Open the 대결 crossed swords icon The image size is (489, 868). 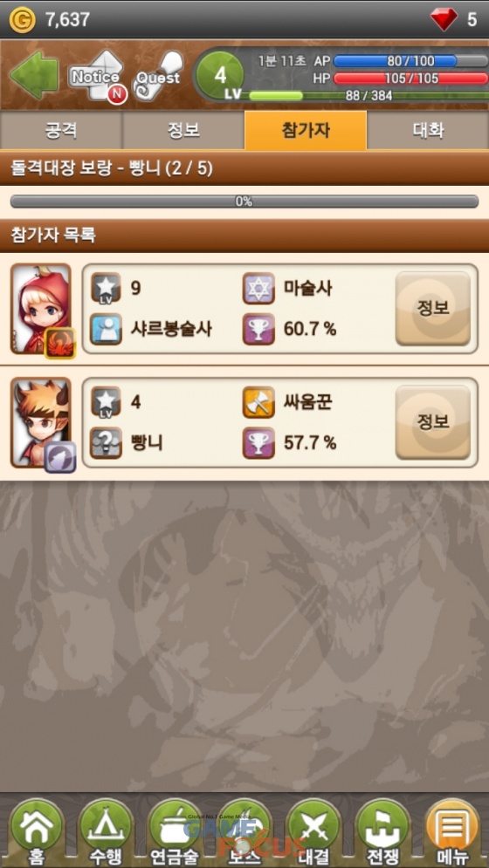[x=314, y=832]
